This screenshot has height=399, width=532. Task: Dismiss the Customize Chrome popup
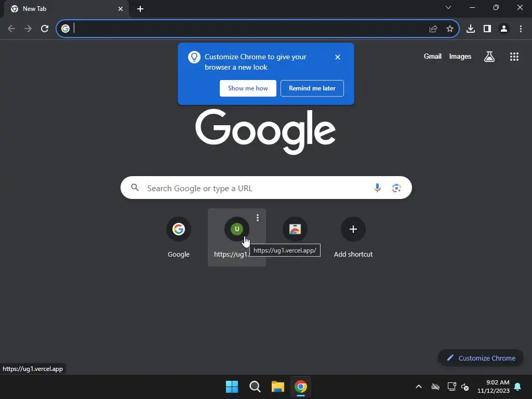click(x=338, y=57)
